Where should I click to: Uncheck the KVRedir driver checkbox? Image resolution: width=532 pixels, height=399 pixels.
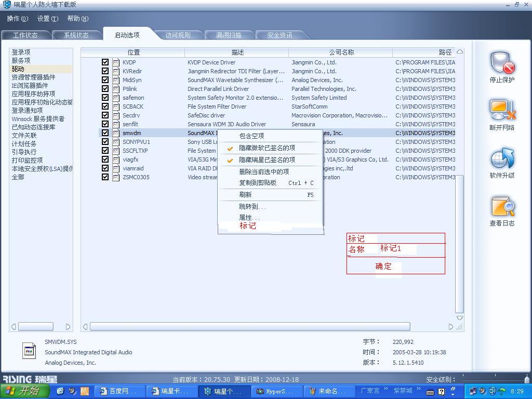point(105,71)
